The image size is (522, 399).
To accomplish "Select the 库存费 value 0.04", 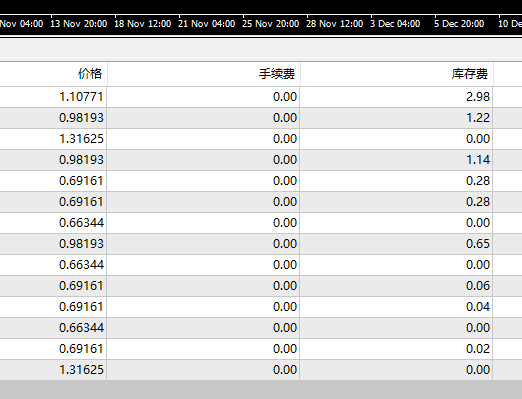I will pyautogui.click(x=478, y=307).
